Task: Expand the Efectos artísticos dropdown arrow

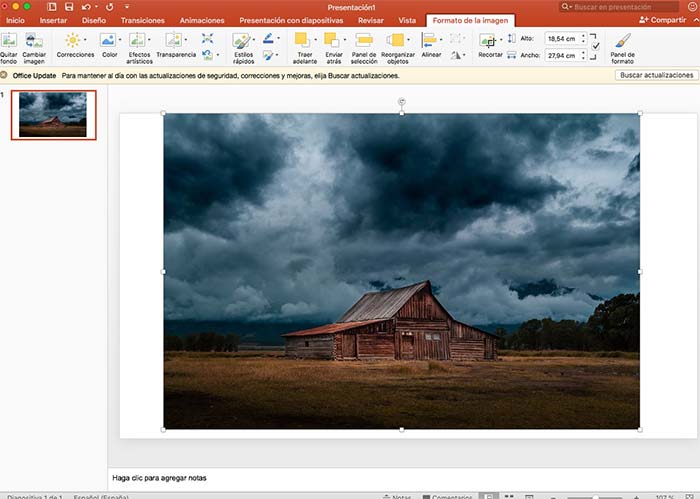Action: point(149,40)
